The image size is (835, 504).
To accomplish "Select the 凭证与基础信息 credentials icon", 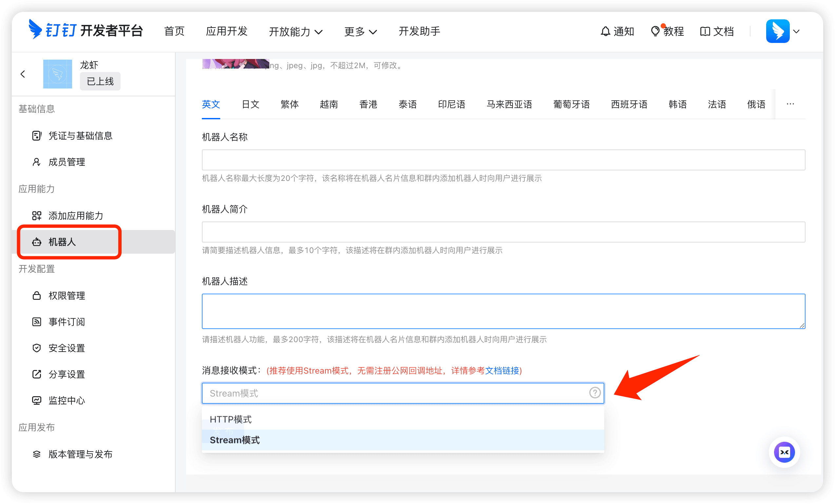I will pos(37,135).
